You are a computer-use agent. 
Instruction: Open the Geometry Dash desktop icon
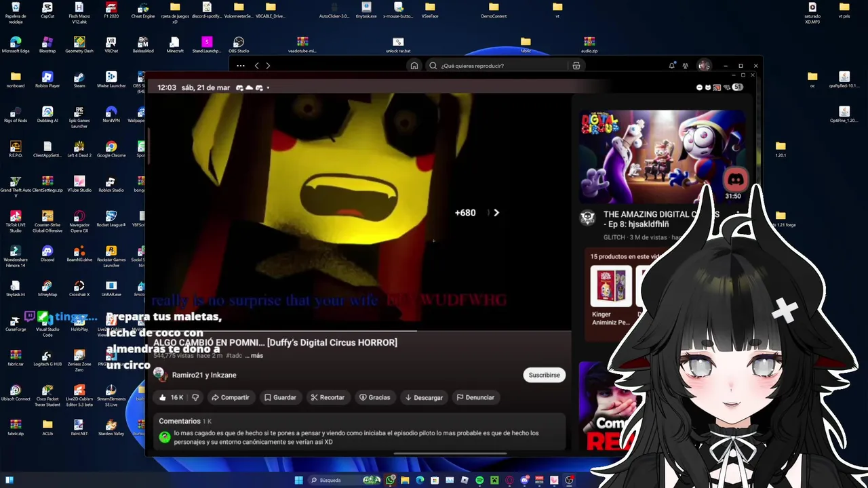point(79,45)
